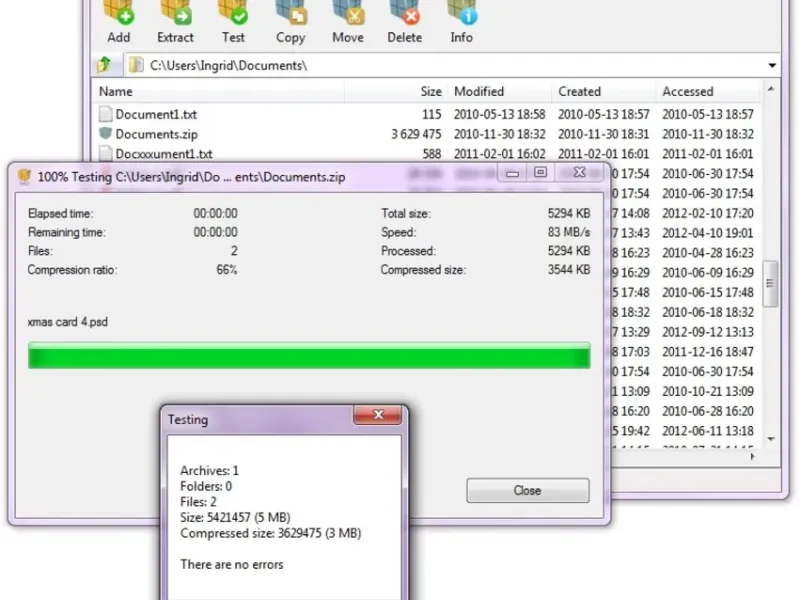Sort by the Modified column header

pos(500,91)
